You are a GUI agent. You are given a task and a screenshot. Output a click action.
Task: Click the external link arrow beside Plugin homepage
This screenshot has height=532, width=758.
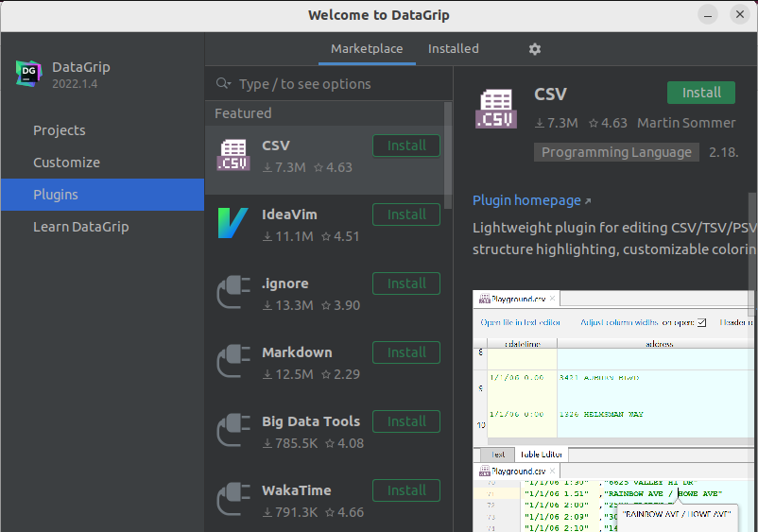[x=588, y=201]
